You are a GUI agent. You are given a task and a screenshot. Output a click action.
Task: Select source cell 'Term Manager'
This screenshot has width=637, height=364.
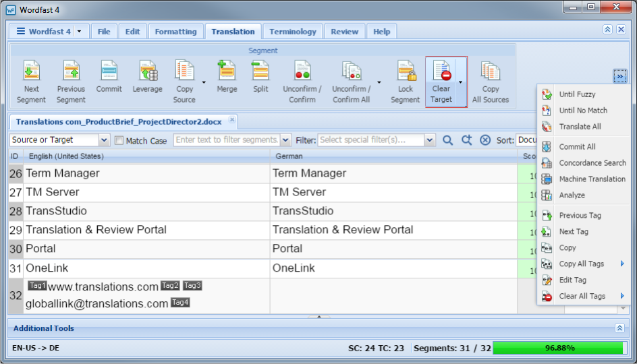(x=146, y=173)
